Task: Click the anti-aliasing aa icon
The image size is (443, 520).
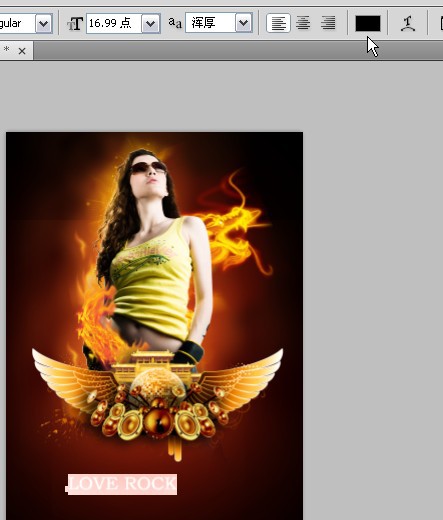Action: coord(175,23)
